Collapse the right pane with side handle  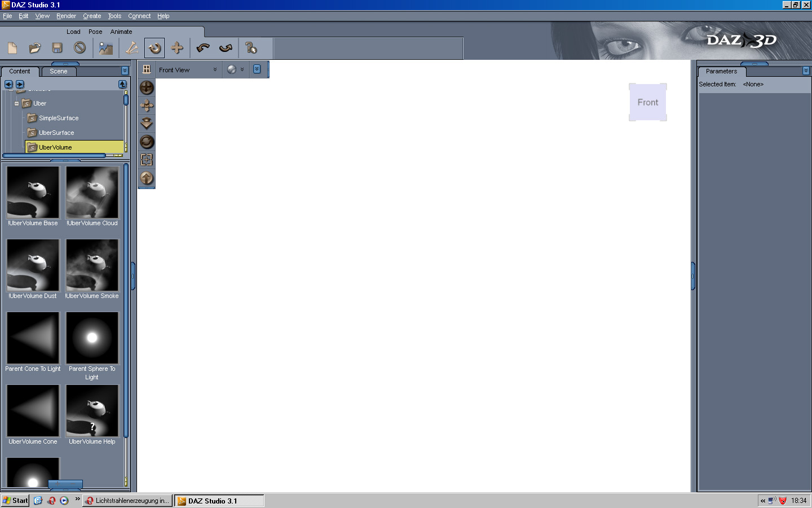[693, 276]
